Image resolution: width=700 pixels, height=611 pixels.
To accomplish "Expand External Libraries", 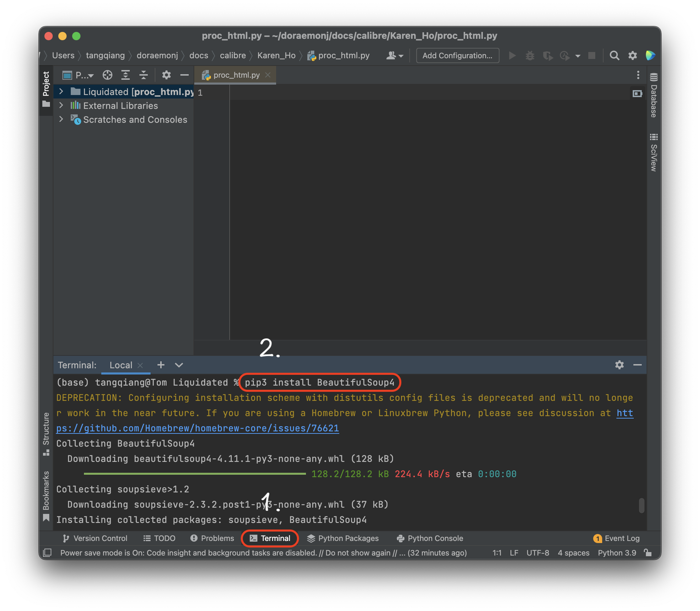I will click(61, 105).
